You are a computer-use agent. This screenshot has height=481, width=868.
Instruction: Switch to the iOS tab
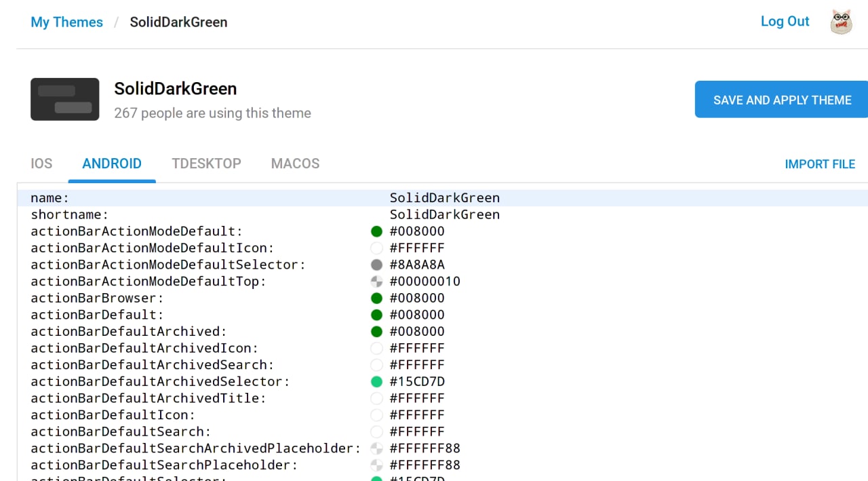(x=41, y=163)
